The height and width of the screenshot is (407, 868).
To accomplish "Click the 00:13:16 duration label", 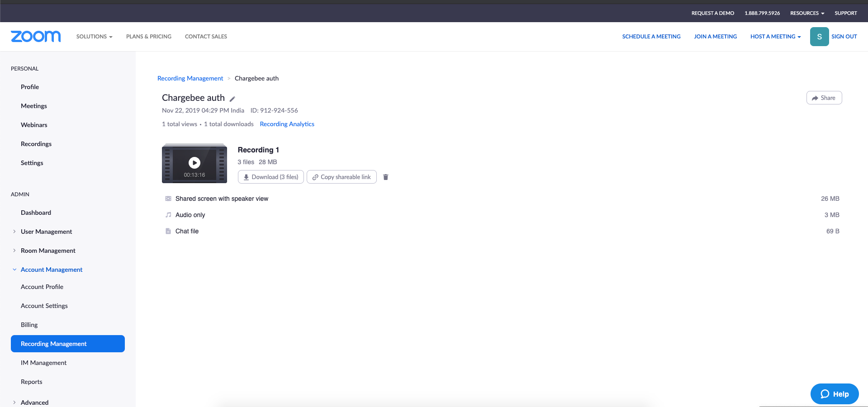I will coord(194,175).
